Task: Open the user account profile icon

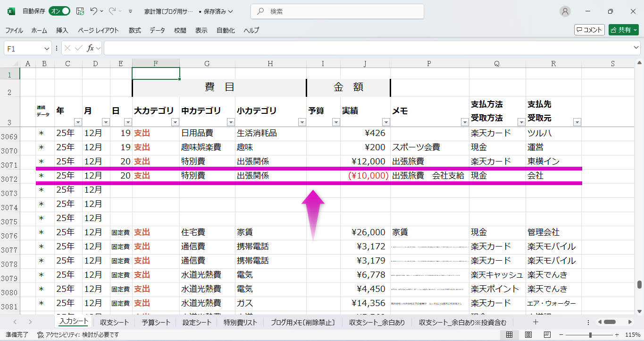Action: coord(565,11)
